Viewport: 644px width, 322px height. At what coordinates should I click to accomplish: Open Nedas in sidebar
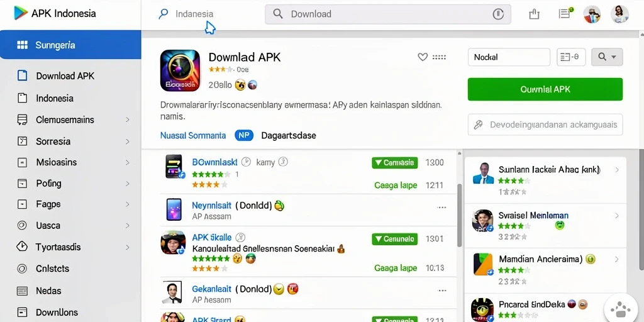point(48,291)
